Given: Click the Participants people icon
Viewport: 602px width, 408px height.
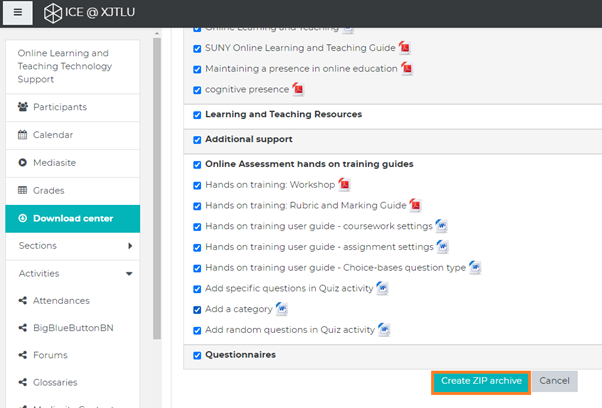Looking at the screenshot, I should [x=23, y=107].
